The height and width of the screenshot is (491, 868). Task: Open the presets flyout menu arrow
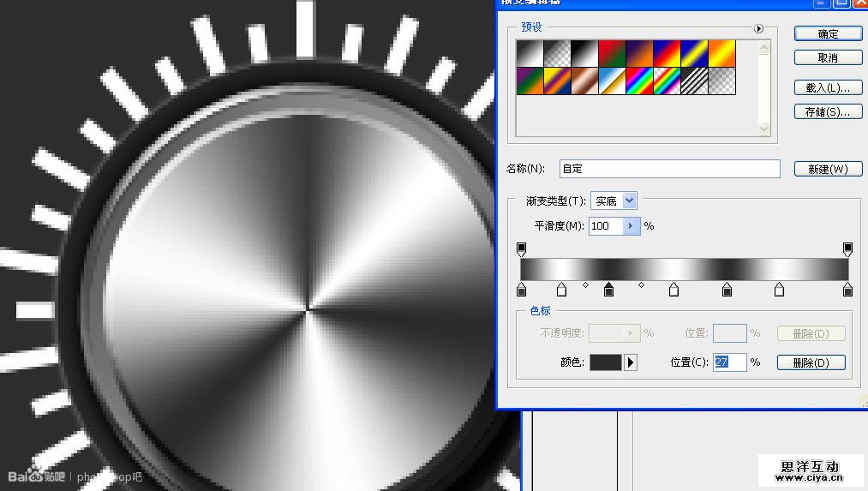click(x=758, y=28)
